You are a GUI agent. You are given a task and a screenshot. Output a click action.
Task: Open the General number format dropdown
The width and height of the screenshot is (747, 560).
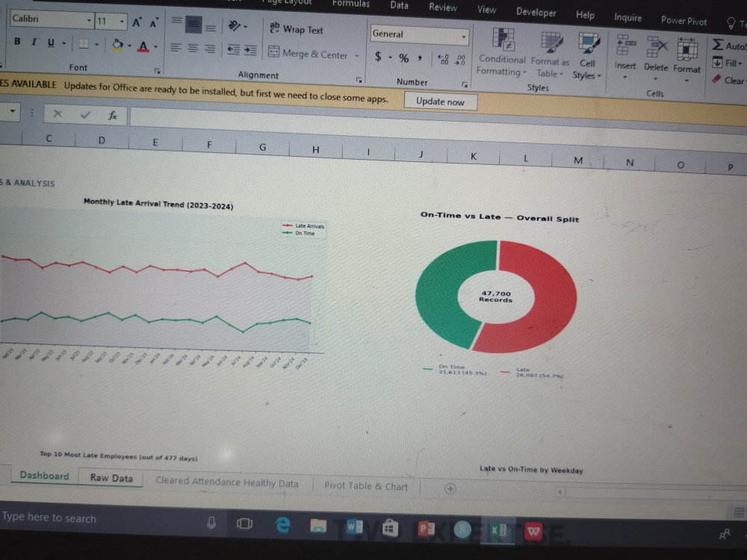point(463,37)
